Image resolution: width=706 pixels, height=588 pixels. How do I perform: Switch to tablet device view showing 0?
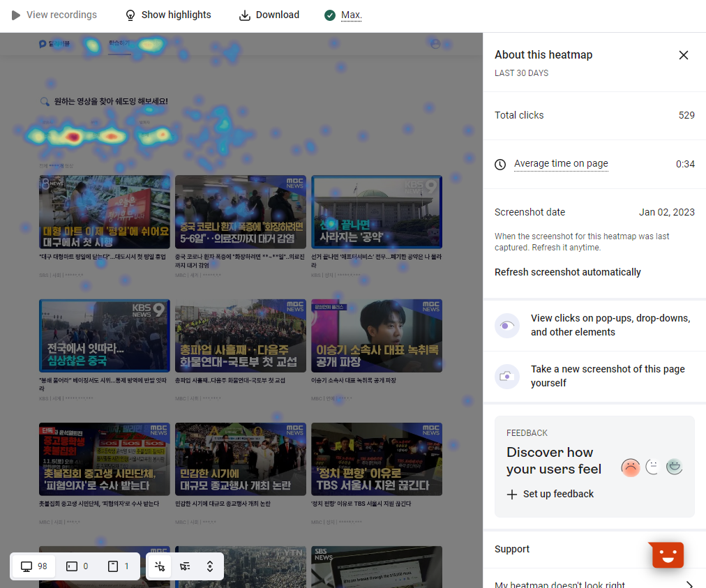77,566
